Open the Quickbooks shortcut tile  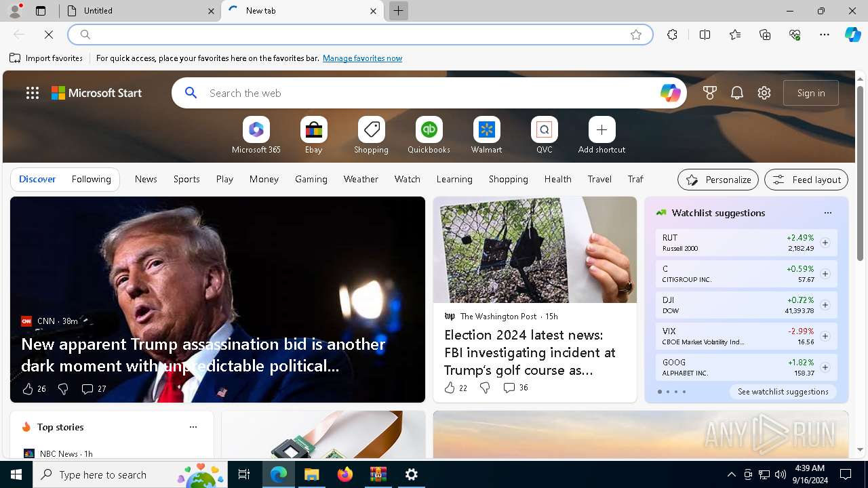point(429,136)
